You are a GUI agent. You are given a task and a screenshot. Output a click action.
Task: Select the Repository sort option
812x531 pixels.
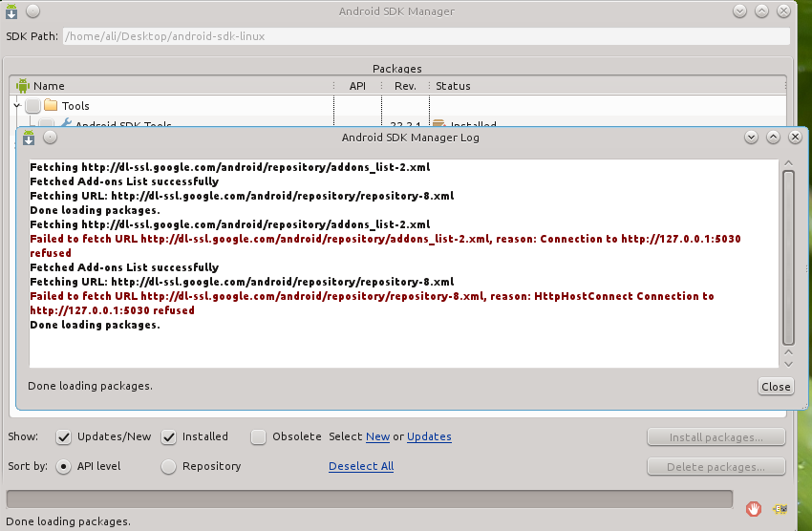(168, 467)
